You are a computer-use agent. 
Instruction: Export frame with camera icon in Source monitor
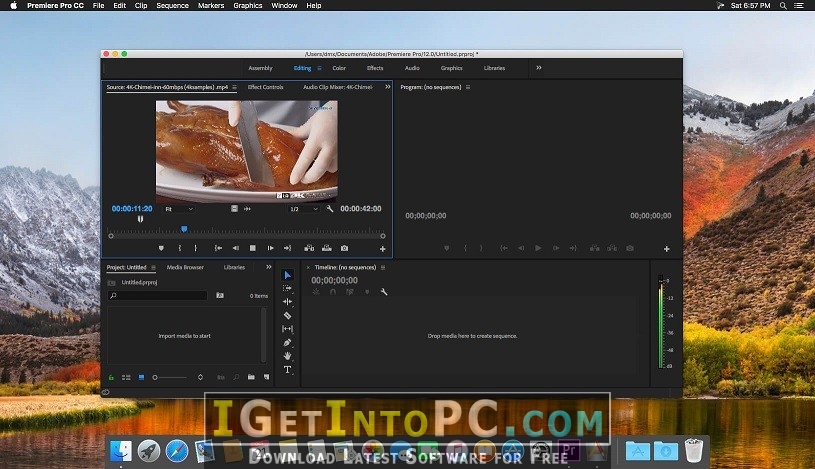(344, 249)
